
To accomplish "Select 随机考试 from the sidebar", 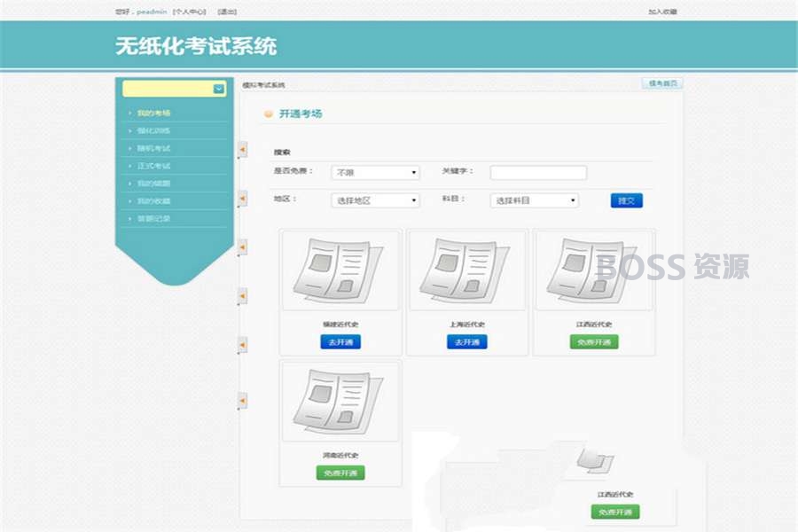I will [x=153, y=148].
